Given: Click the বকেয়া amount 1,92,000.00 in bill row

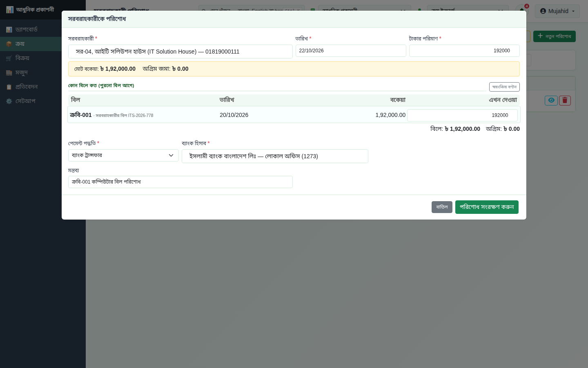Looking at the screenshot, I should point(390,115).
